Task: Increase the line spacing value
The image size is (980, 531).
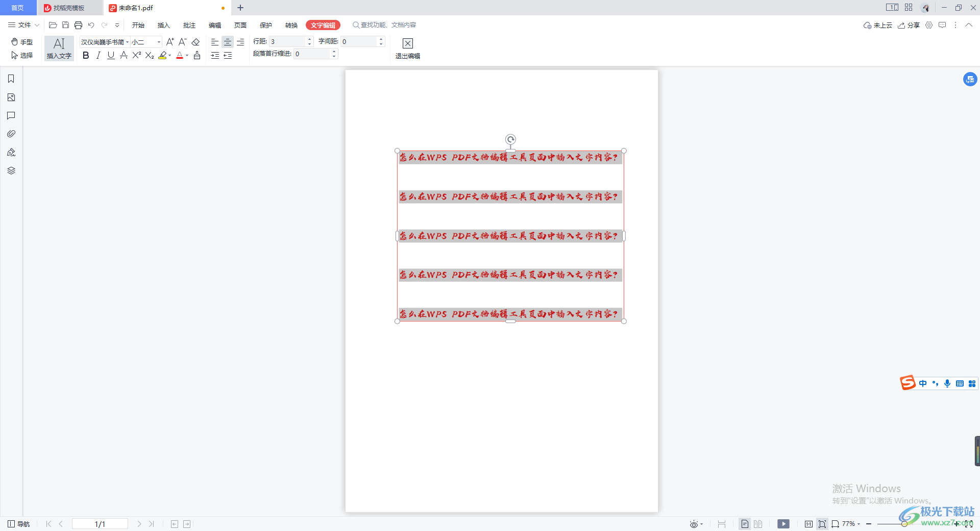Action: click(x=309, y=39)
